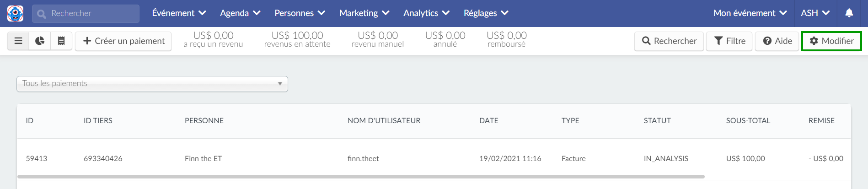
Task: Open the Analytics menu
Action: coord(426,13)
